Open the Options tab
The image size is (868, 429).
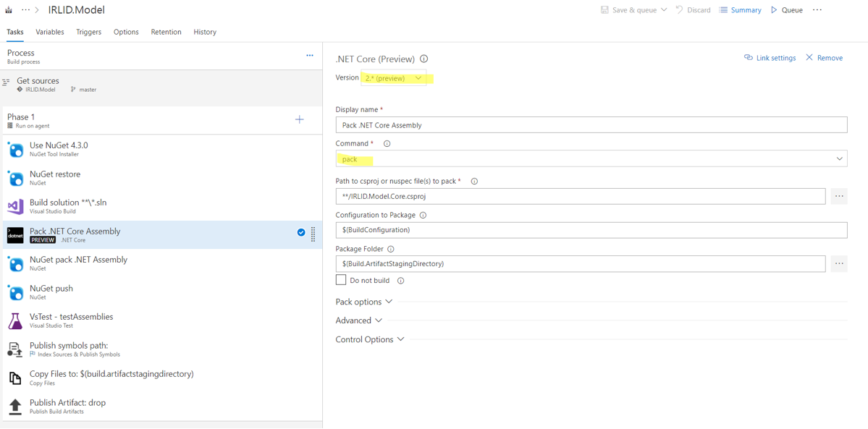point(126,32)
